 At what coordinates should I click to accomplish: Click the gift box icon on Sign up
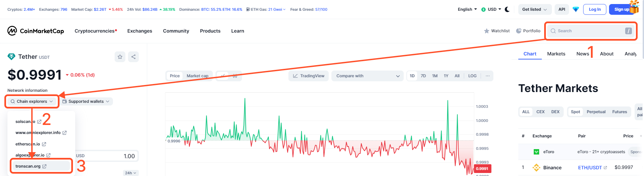point(634,7)
